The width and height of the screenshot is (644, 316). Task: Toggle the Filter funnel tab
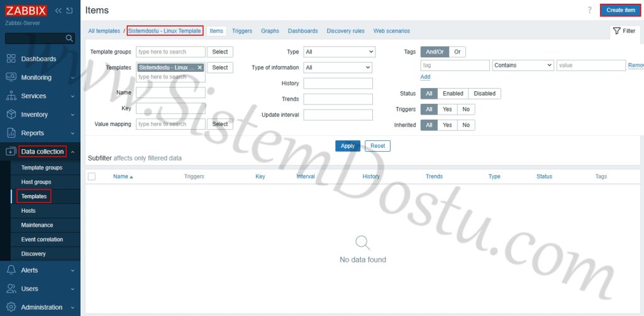click(625, 31)
